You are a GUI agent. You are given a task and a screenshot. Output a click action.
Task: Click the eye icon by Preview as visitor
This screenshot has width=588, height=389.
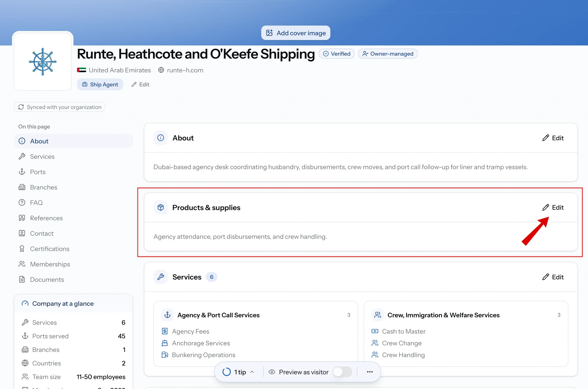[x=272, y=372]
